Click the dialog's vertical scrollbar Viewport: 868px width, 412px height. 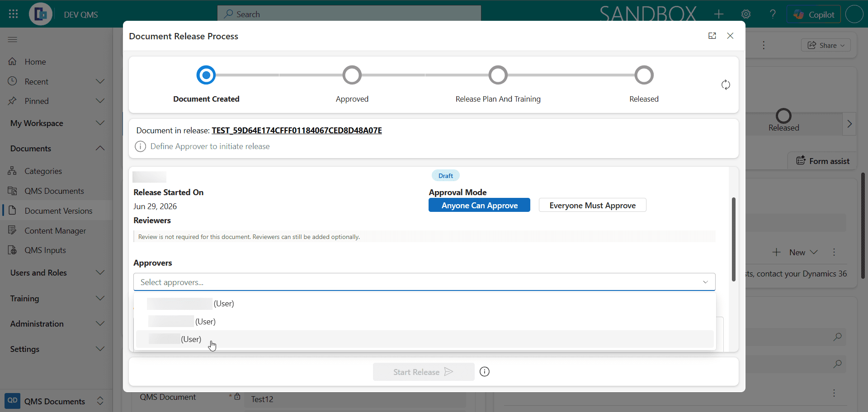[x=733, y=239]
